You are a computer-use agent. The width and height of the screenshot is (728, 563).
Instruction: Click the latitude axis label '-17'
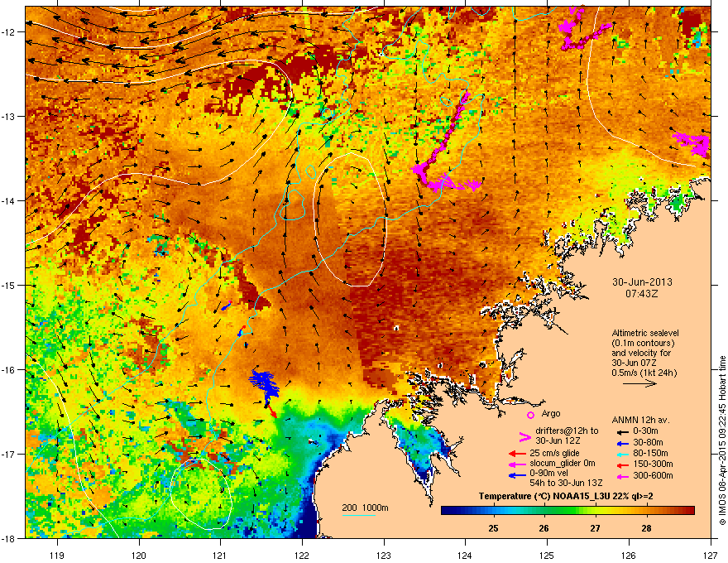[9, 454]
